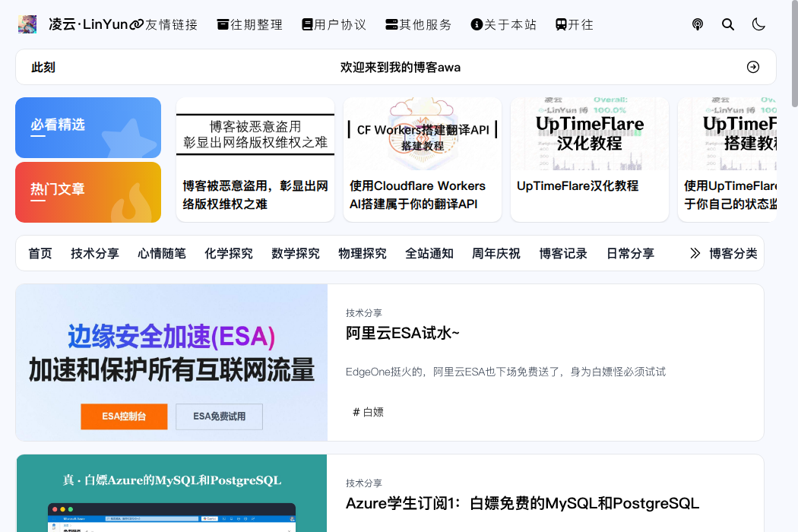Open the podcast broadcast icon

(698, 24)
